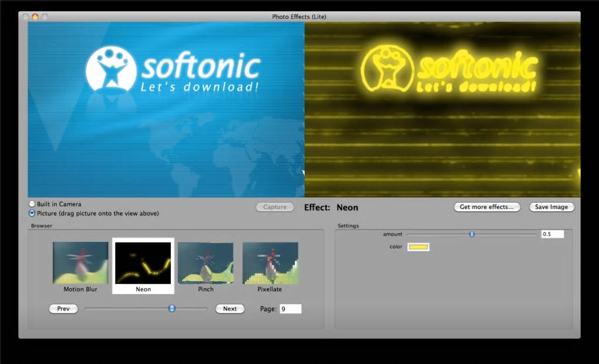Go to previous page with Prev
The width and height of the screenshot is (599, 364).
pyautogui.click(x=63, y=309)
